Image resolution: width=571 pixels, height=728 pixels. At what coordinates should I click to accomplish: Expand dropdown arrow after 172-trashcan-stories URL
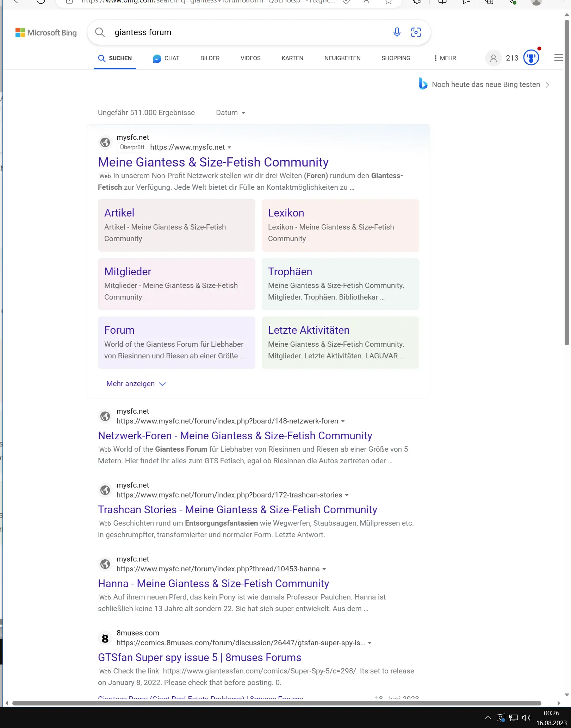347,495
